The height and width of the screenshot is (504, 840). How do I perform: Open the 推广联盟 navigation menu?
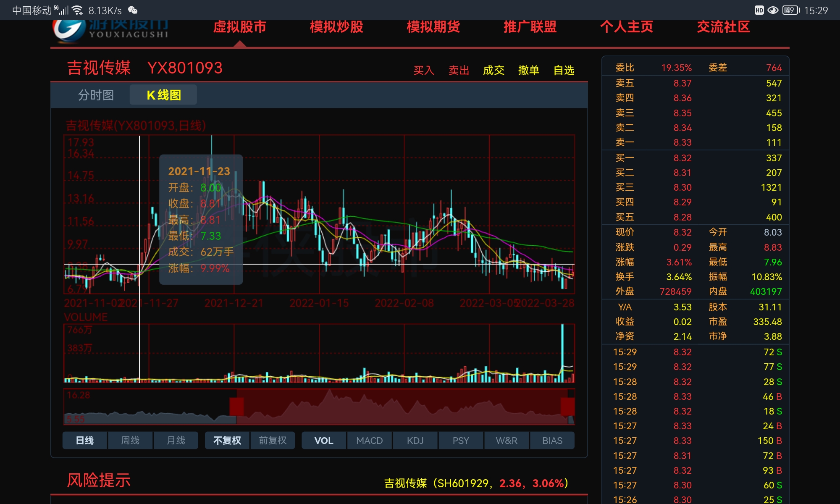click(x=530, y=27)
